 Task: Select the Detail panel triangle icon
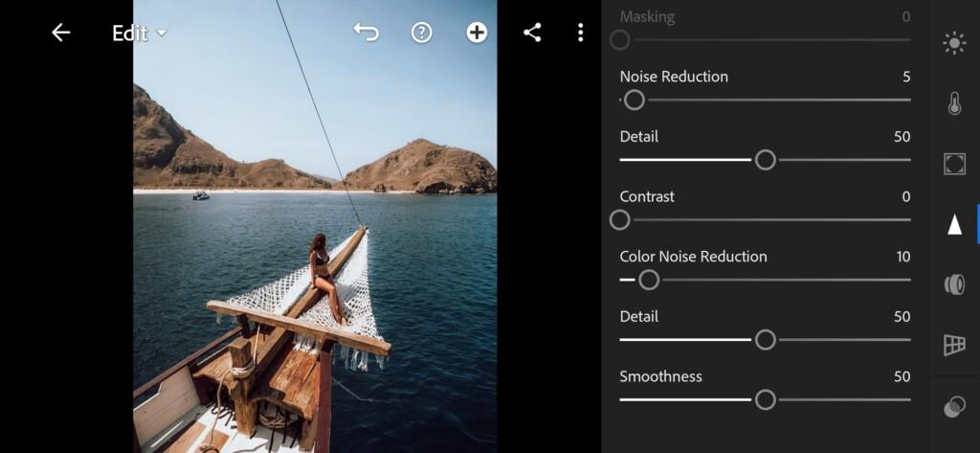tap(954, 224)
